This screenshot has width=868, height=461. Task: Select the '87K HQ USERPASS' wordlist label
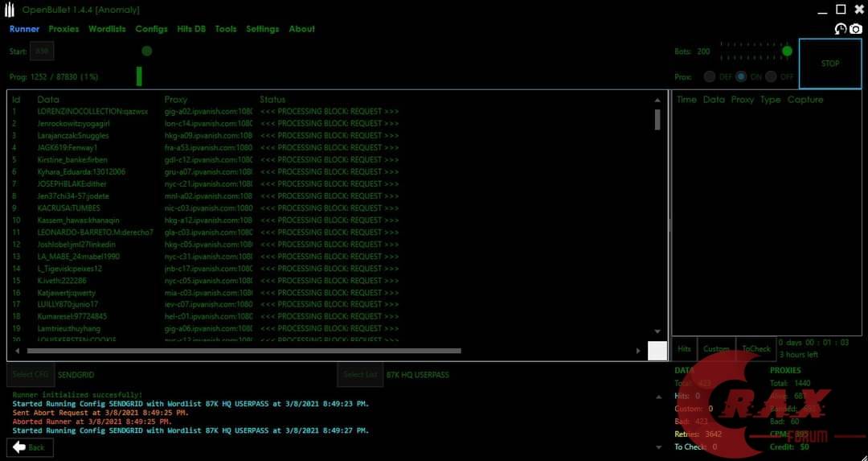(417, 375)
